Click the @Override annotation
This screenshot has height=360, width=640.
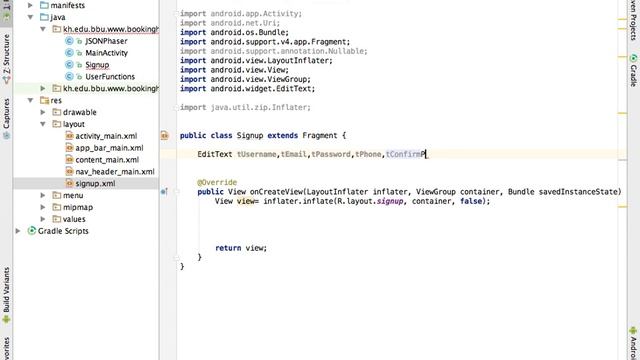(x=217, y=182)
